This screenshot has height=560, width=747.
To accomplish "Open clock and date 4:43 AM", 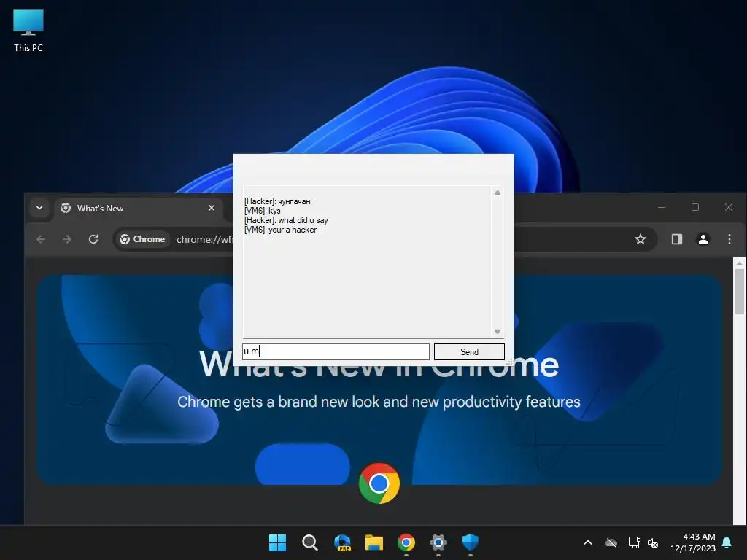I will (x=693, y=542).
